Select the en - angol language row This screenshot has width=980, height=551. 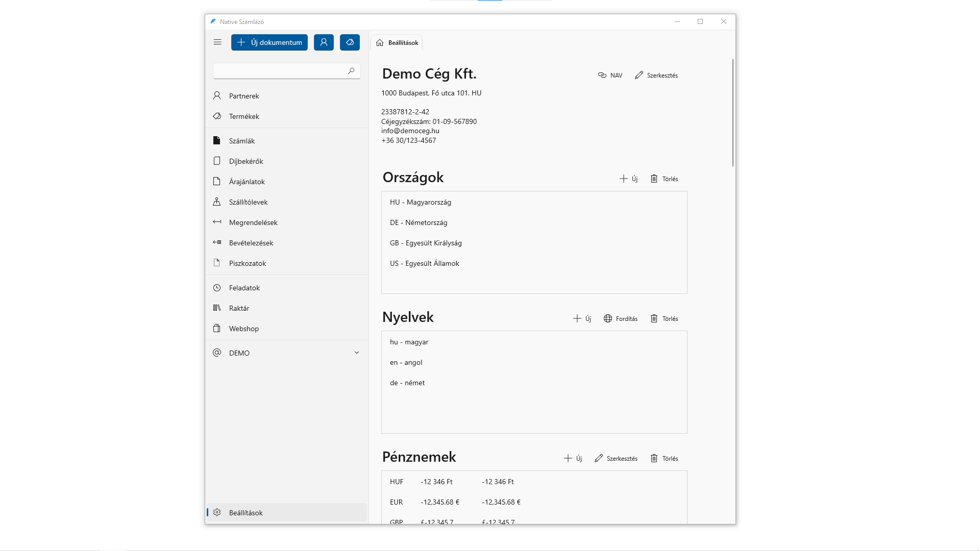tap(406, 362)
